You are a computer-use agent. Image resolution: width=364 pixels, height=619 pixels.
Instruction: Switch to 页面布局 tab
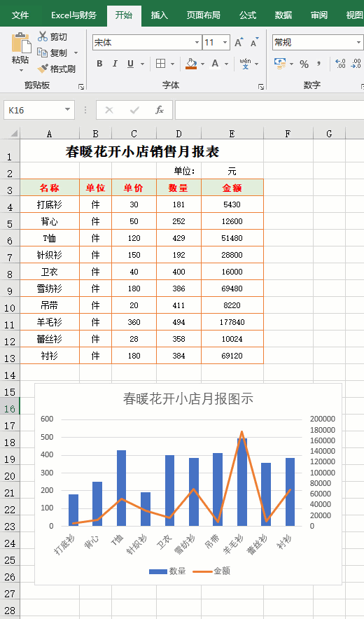tap(203, 15)
